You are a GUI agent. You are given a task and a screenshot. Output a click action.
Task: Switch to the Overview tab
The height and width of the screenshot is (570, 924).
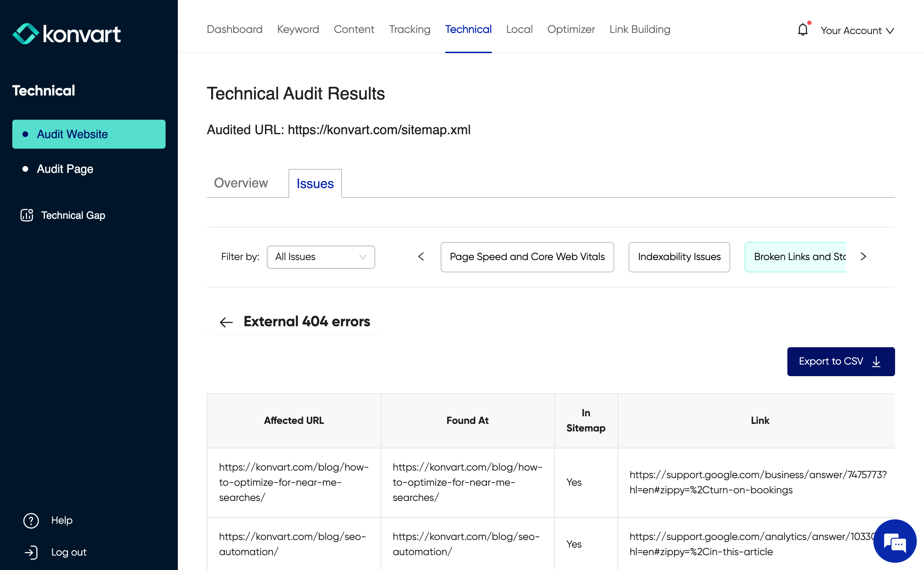[241, 183]
